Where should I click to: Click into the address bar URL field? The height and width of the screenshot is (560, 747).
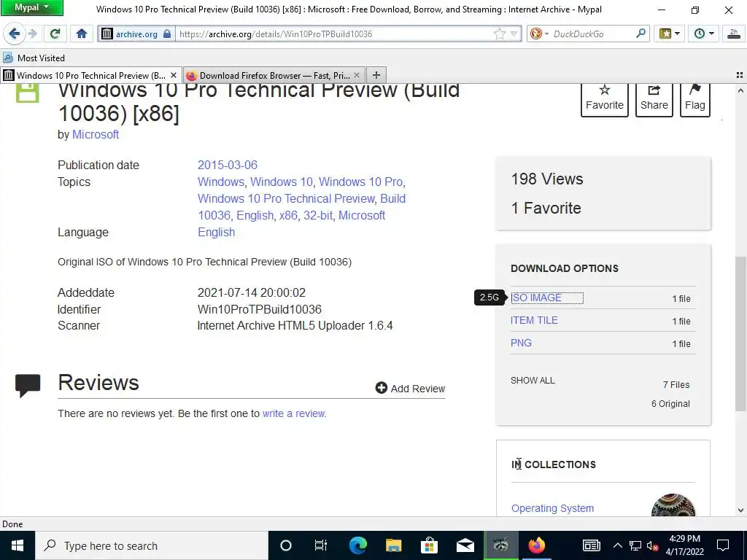click(333, 34)
